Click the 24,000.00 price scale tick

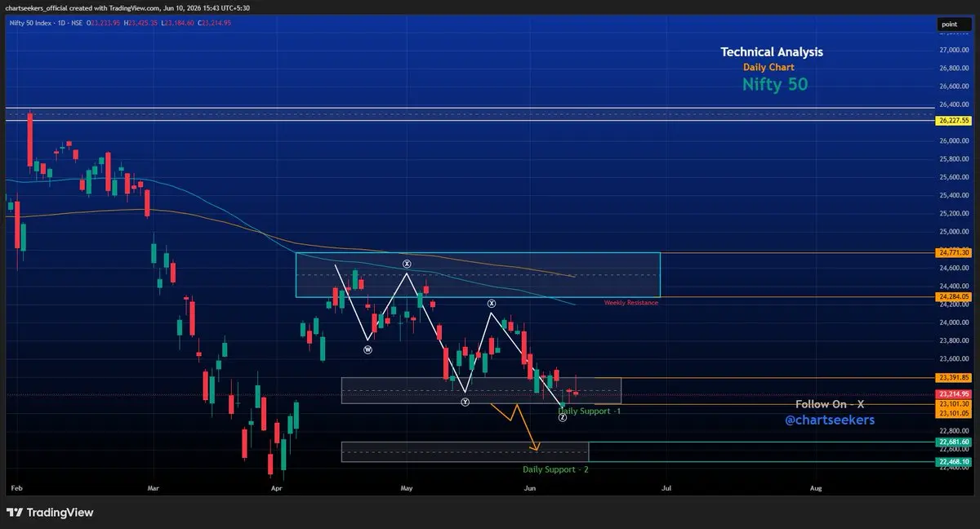click(954, 322)
